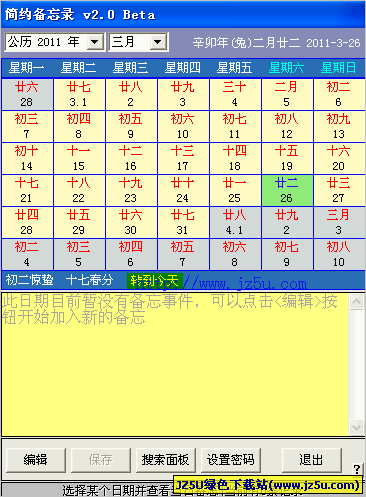Click solar term text 十七春分
Screen dimensions: 366x497
(90, 280)
